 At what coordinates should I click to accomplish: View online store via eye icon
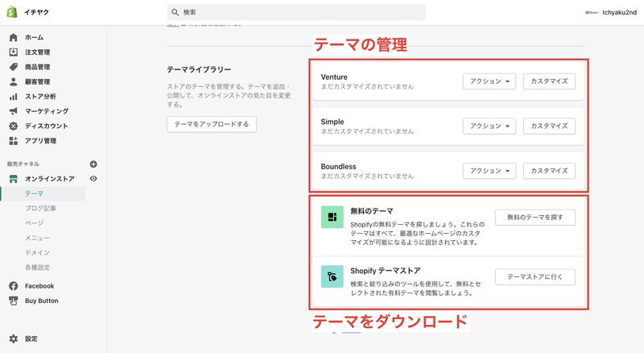[93, 179]
